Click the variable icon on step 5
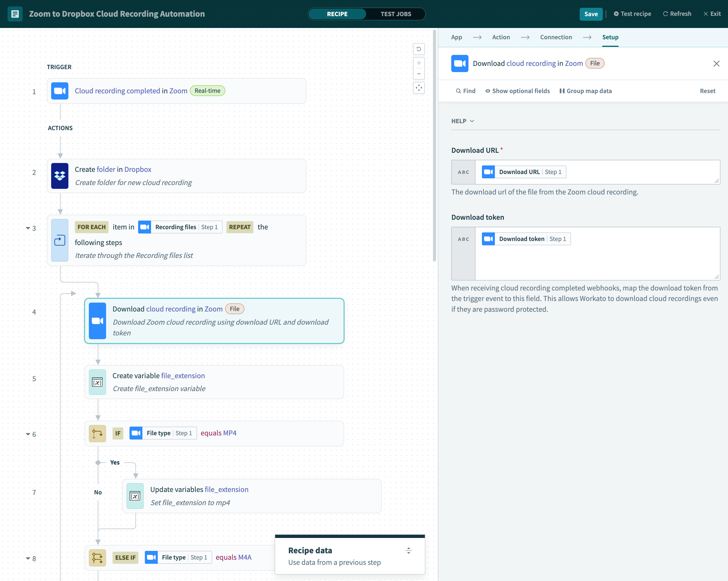Screen dimensions: 728x581 tap(97, 382)
